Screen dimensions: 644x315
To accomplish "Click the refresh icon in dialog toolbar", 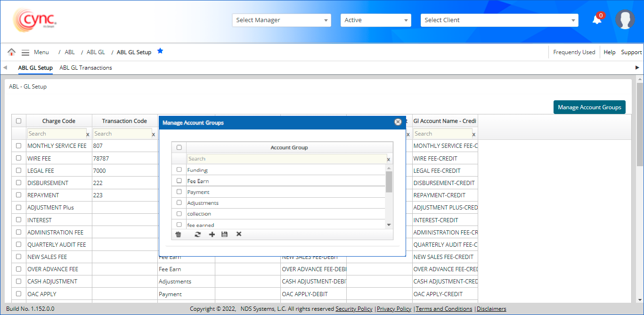I will (198, 234).
